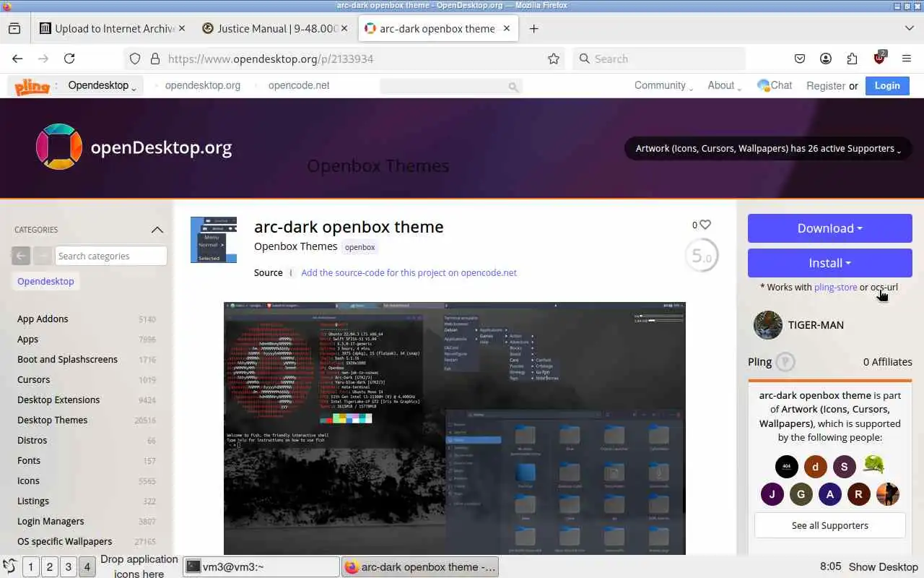Click the Register link
Image resolution: width=924 pixels, height=578 pixels.
826,85
